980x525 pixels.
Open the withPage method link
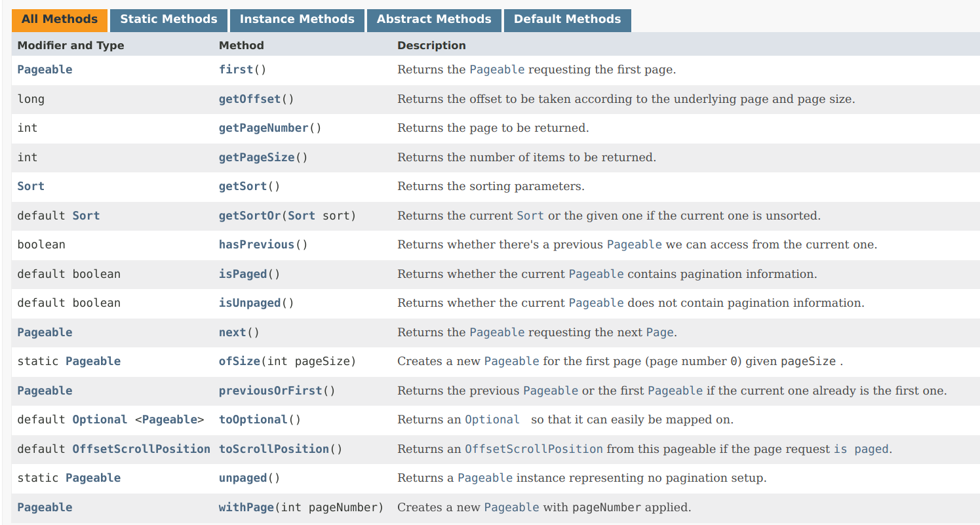coord(246,507)
